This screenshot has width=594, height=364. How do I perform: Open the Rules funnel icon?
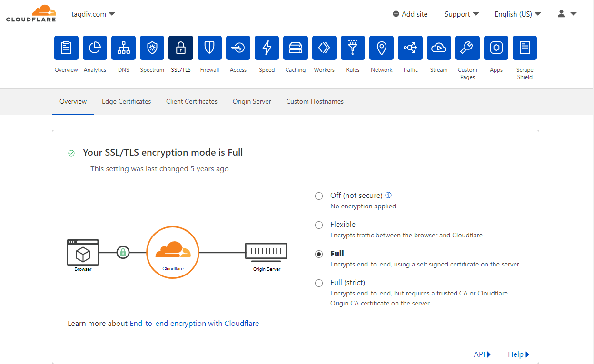pyautogui.click(x=353, y=48)
